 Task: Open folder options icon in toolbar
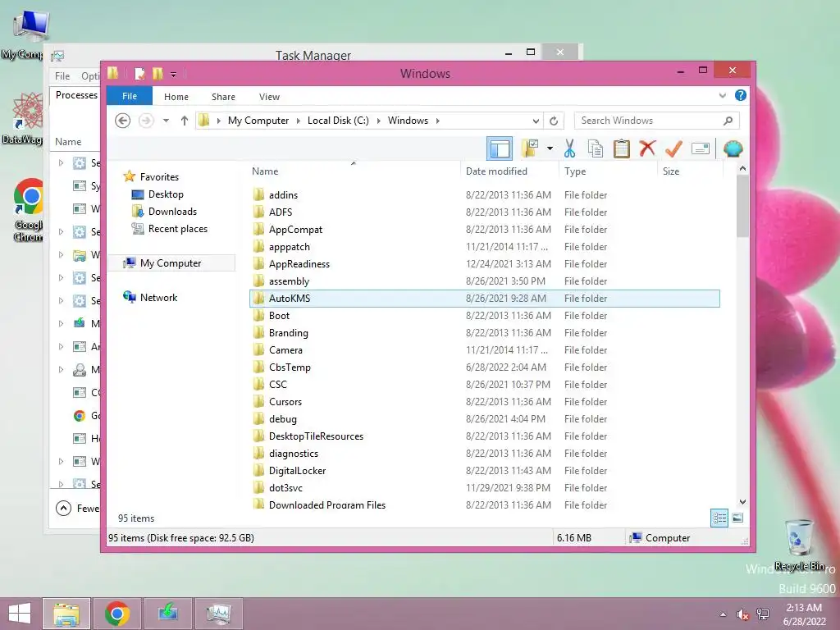pos(530,148)
